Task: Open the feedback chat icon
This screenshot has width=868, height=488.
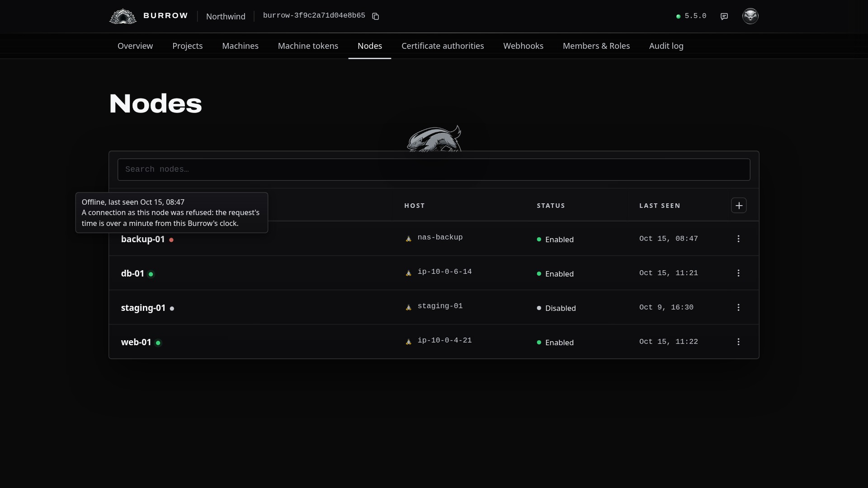Action: pyautogui.click(x=724, y=16)
